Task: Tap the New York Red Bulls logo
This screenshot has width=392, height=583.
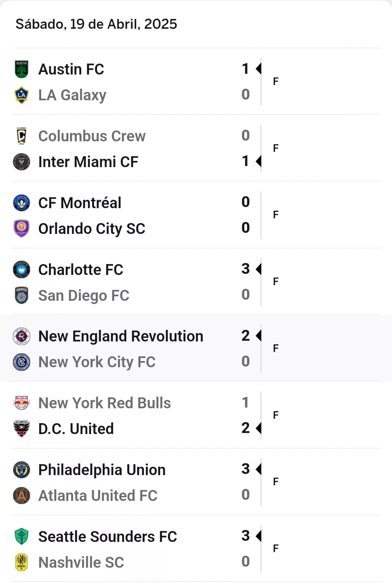Action: click(21, 403)
